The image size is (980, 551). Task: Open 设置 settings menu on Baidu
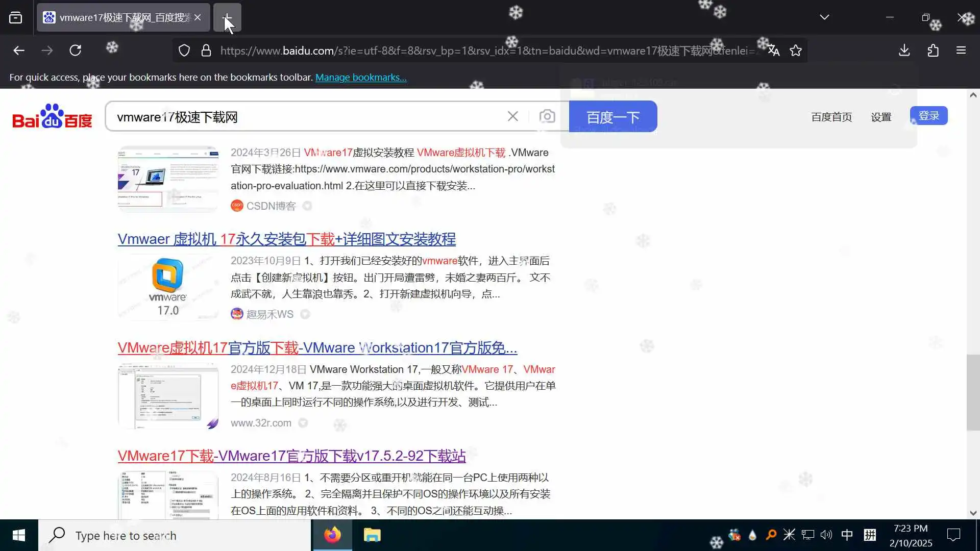click(880, 117)
